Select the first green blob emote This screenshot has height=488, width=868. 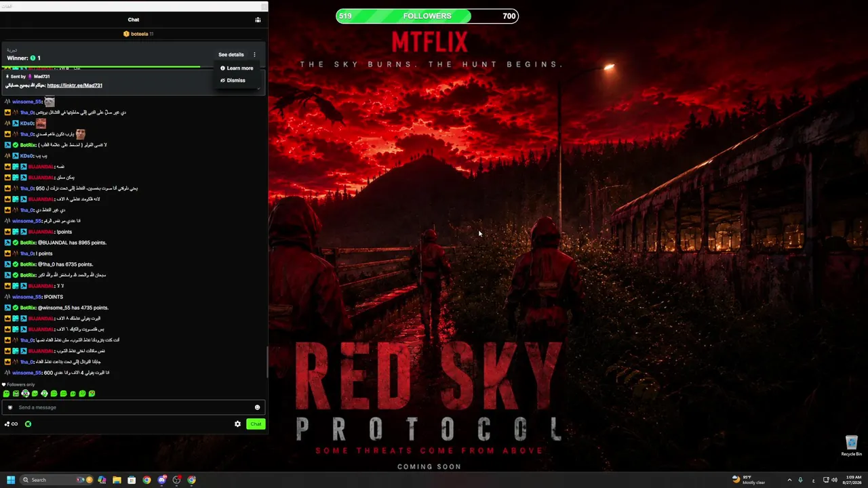(7, 394)
